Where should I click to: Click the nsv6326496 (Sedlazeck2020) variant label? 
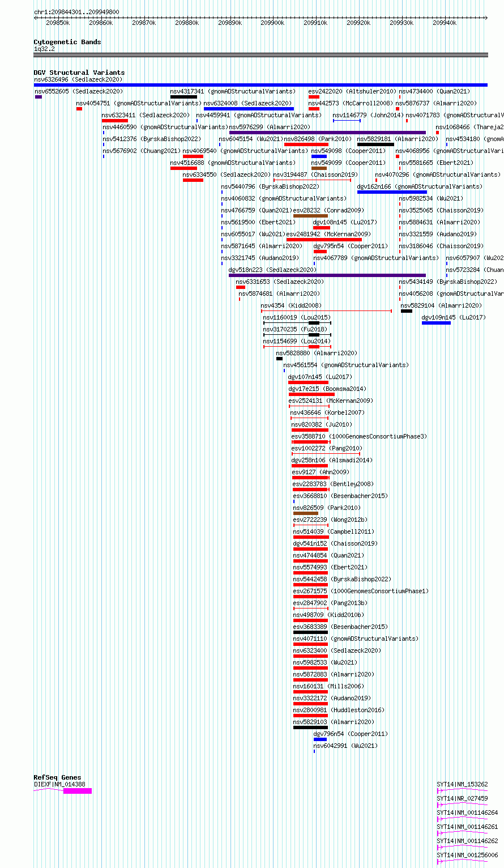[x=78, y=79]
